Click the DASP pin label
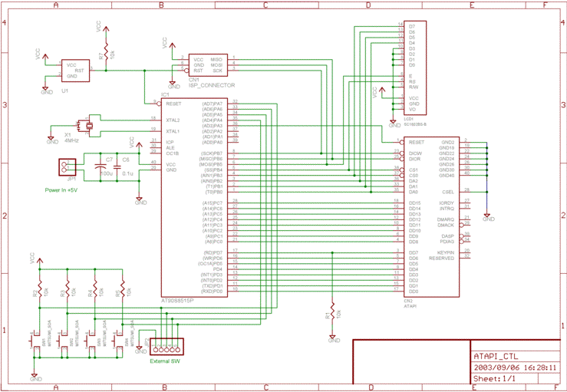567x392 pixels. tap(447, 236)
